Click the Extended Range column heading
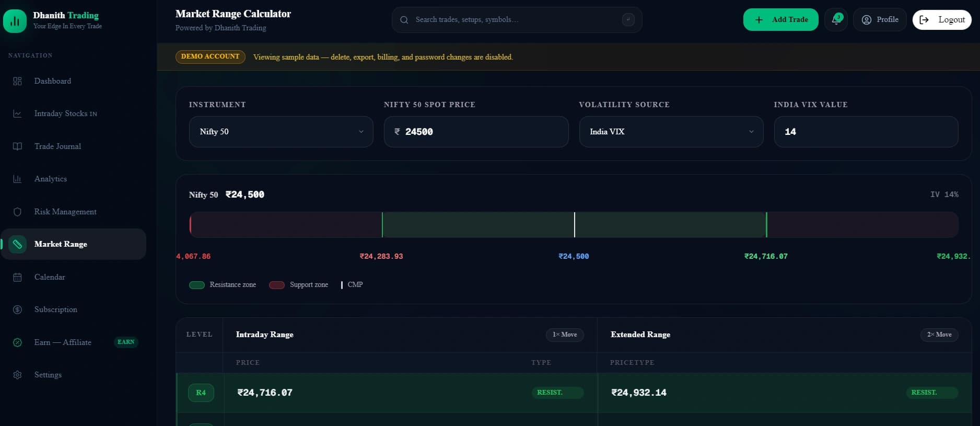980x426 pixels. (640, 335)
